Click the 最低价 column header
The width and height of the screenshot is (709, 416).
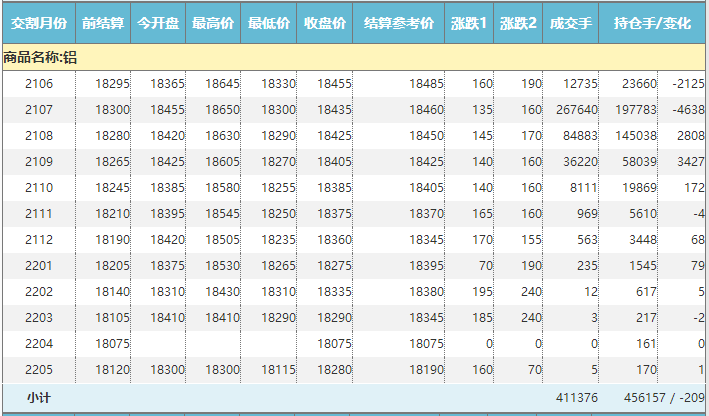click(x=268, y=22)
